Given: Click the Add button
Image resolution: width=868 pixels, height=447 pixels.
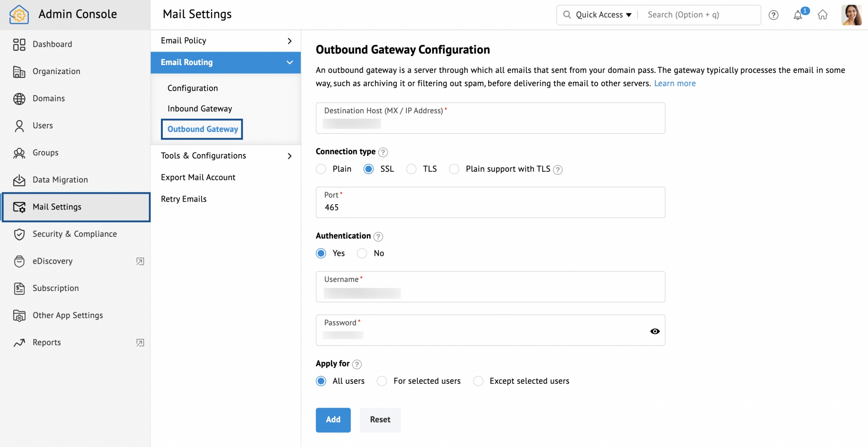Looking at the screenshot, I should pos(333,420).
